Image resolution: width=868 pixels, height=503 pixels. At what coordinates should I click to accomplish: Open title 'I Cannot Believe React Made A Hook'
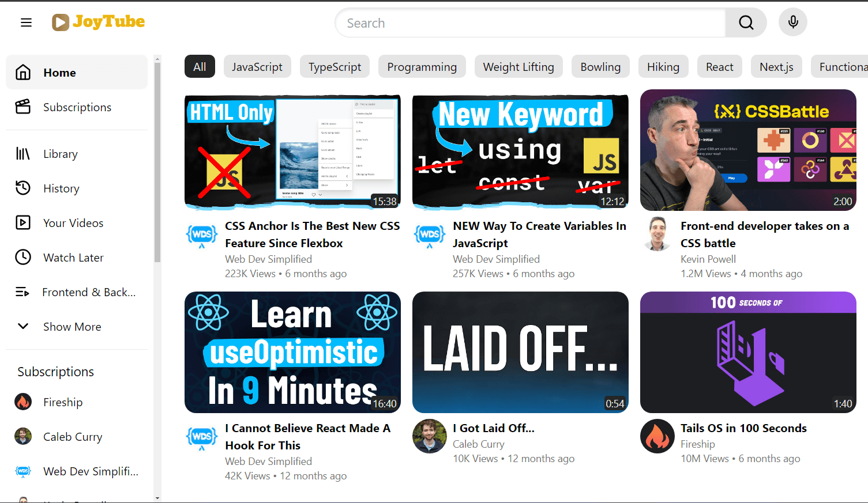pyautogui.click(x=308, y=437)
